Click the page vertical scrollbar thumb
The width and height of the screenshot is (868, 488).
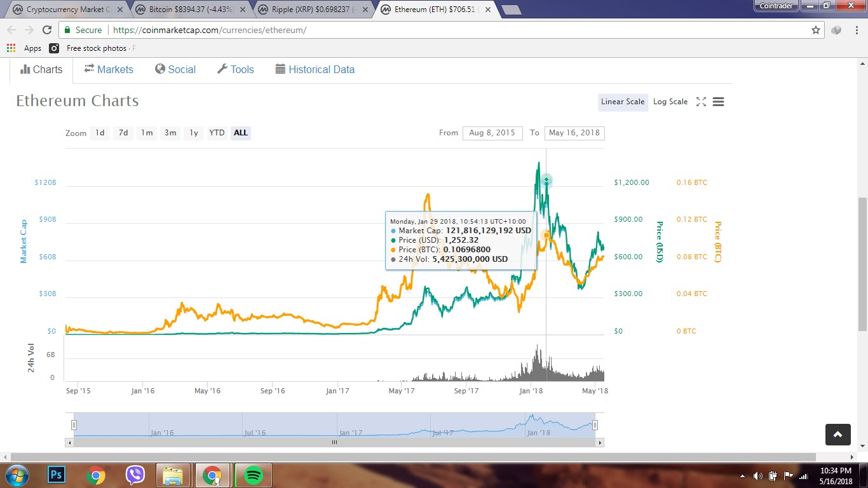click(862, 264)
